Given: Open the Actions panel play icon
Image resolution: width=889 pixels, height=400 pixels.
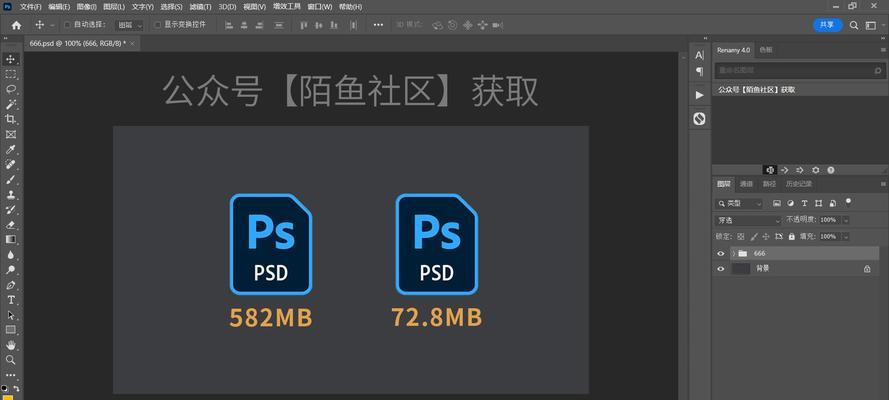Looking at the screenshot, I should 700,95.
